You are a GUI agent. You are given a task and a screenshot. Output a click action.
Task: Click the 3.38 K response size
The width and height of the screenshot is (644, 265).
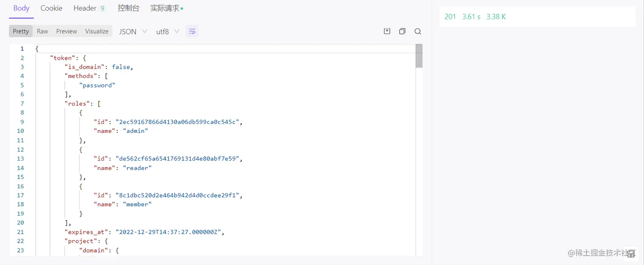tap(496, 17)
